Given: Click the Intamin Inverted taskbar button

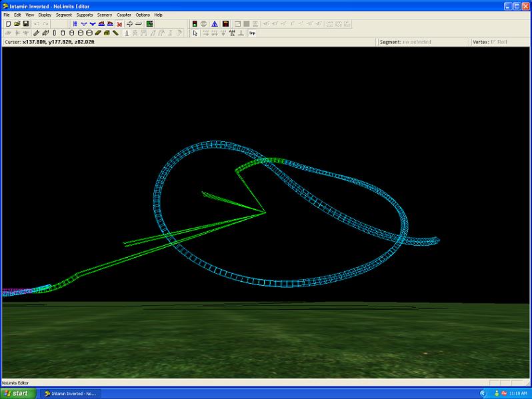Looking at the screenshot, I should (71, 393).
